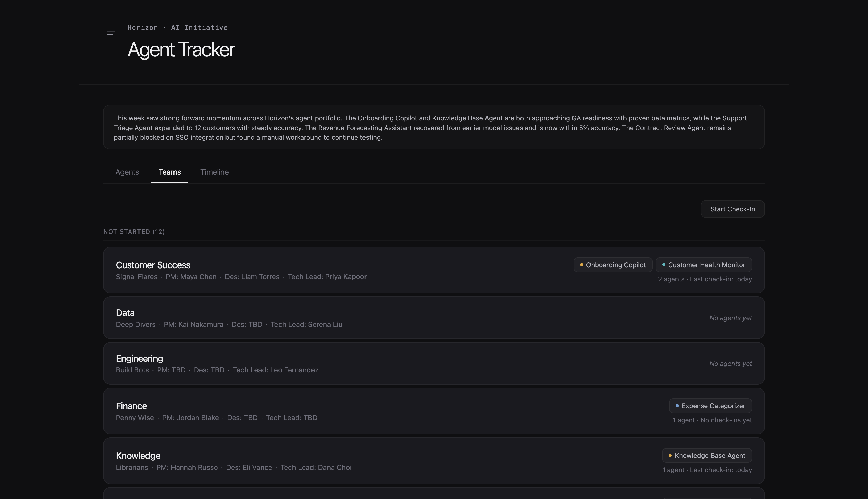Click the Horizon · AI Initiative breadcrumb

point(178,28)
